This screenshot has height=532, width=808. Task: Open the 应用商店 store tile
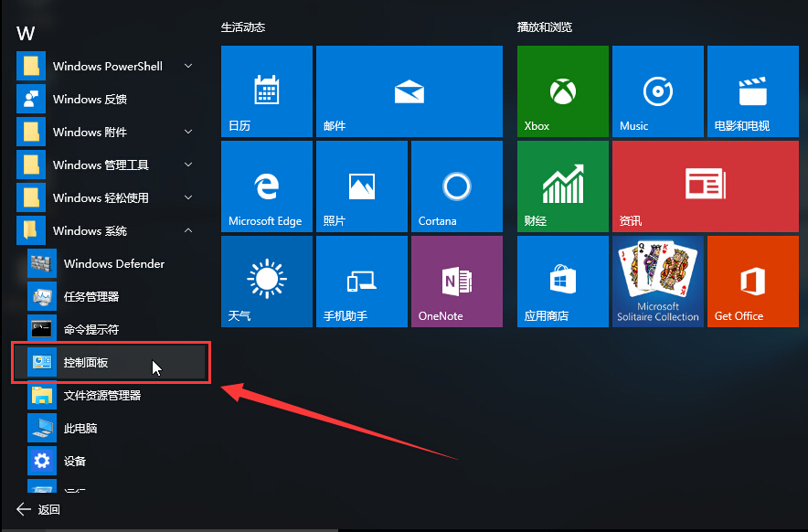[563, 282]
